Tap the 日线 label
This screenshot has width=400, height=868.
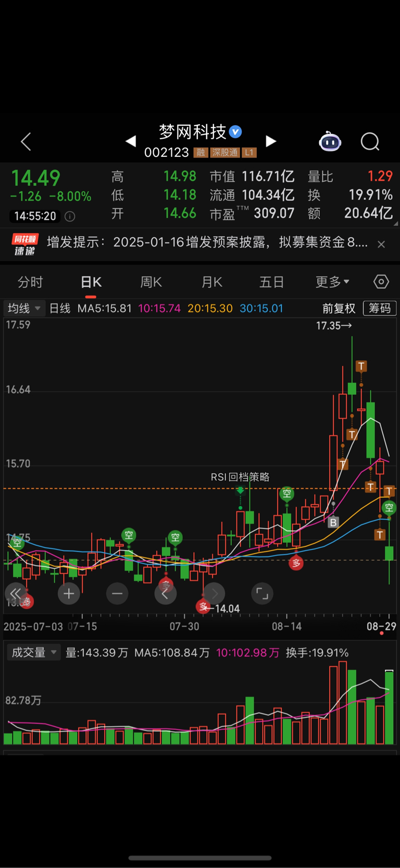(x=60, y=308)
